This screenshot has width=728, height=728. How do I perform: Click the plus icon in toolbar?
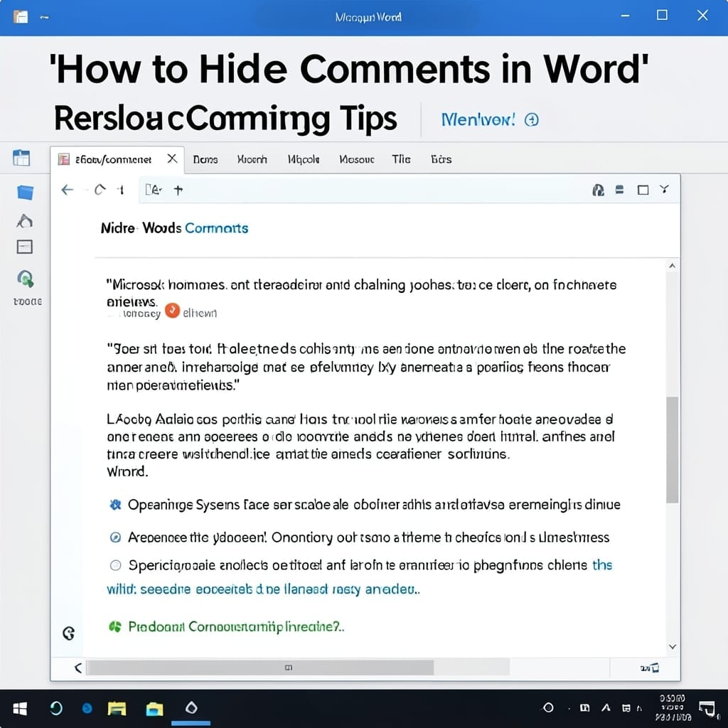click(178, 190)
